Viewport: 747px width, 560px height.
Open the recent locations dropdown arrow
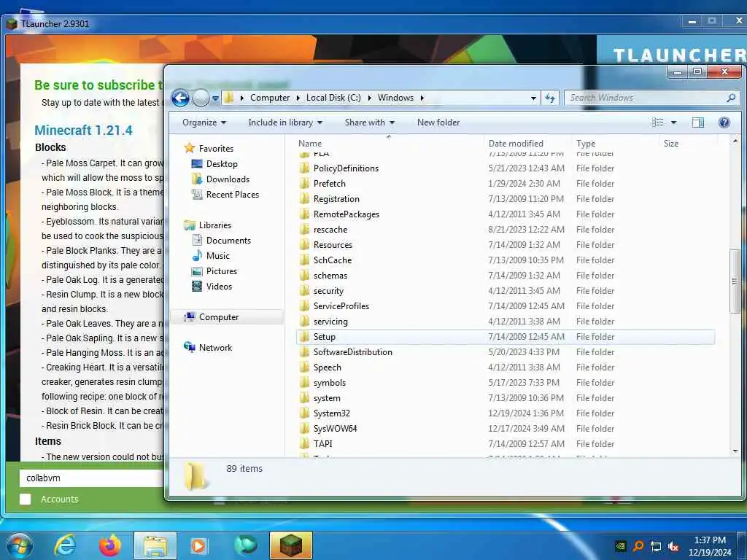(215, 98)
